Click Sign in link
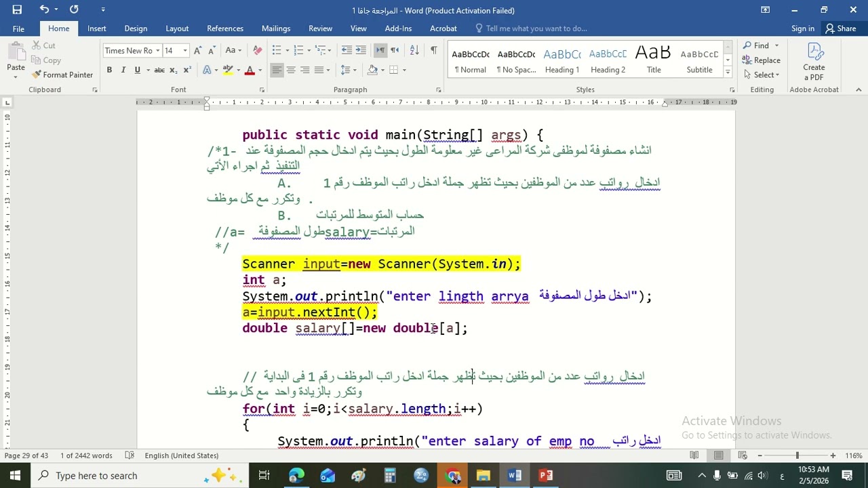This screenshot has width=868, height=488. coord(803,28)
